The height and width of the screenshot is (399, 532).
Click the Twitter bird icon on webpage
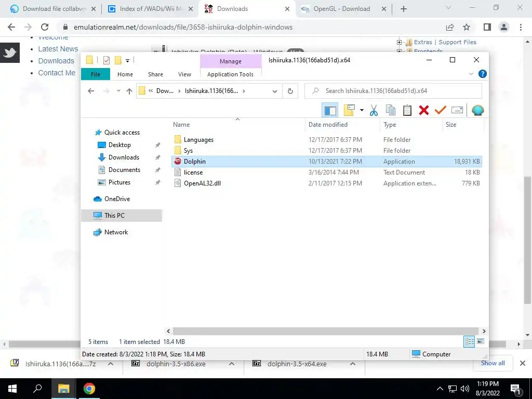[x=10, y=52]
